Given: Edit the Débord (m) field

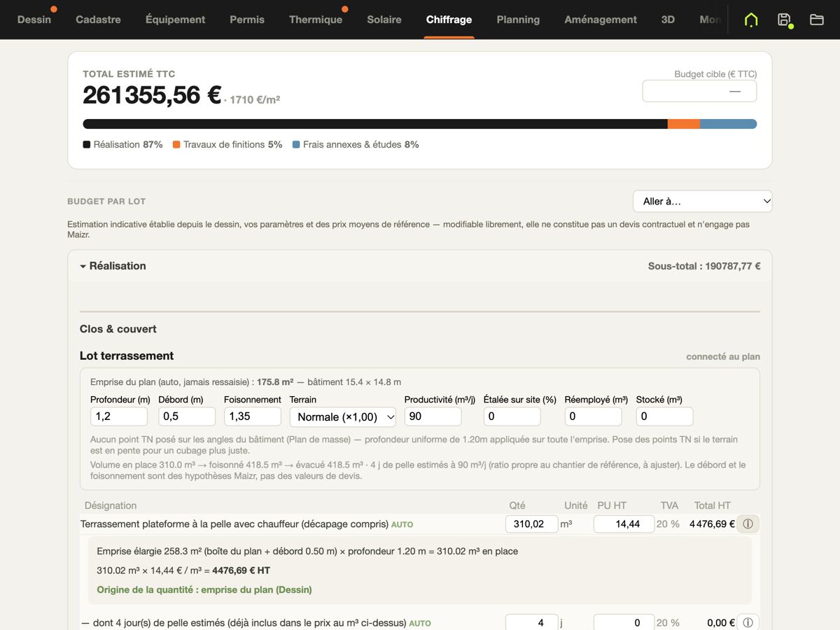Looking at the screenshot, I should click(x=187, y=416).
